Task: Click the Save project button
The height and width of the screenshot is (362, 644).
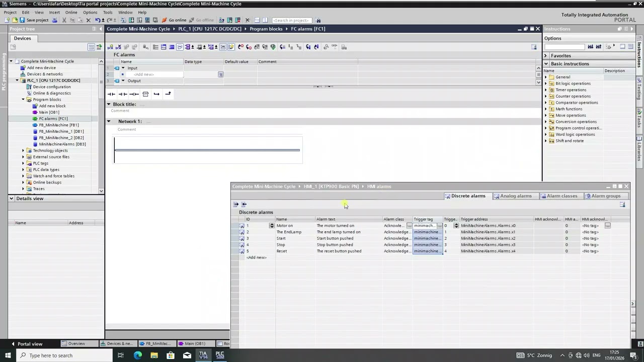Action: point(34,20)
